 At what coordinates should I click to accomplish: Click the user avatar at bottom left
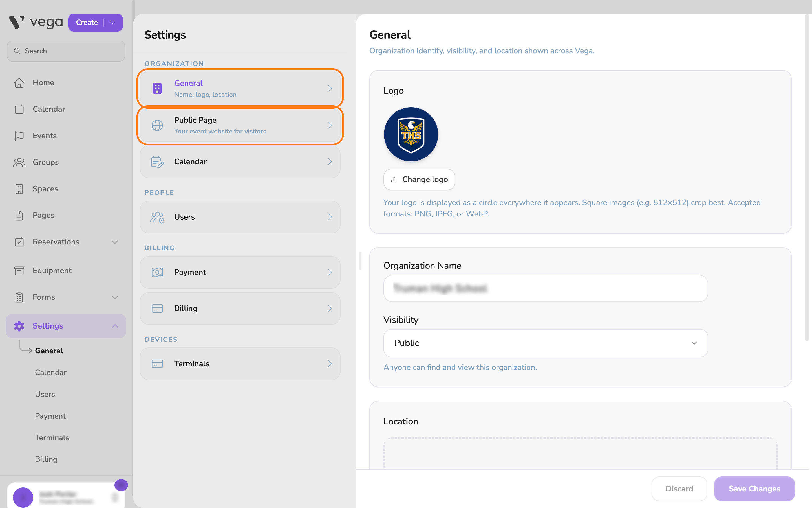pos(23,497)
